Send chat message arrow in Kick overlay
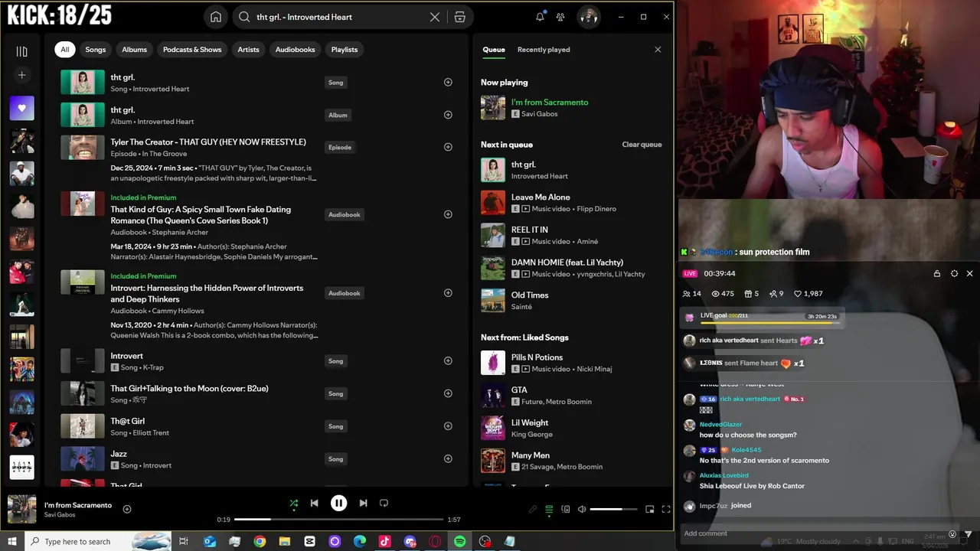980x551 pixels. [x=969, y=534]
